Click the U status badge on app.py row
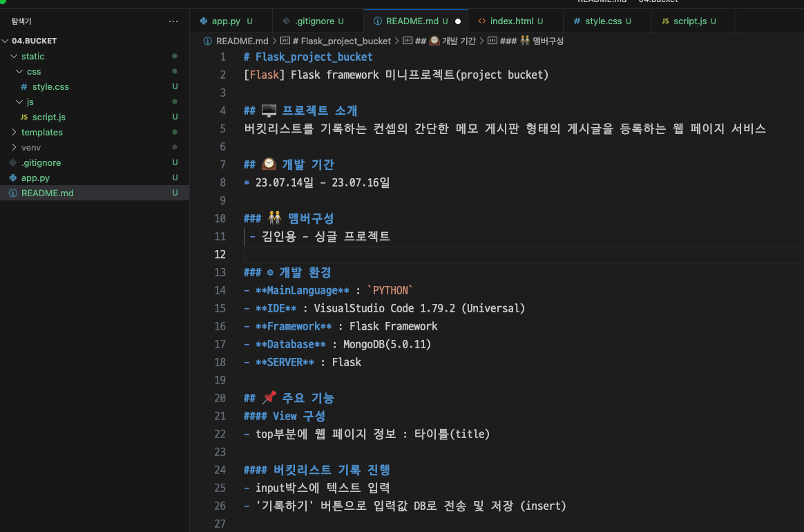Image resolution: width=804 pixels, height=532 pixels. pos(175,178)
